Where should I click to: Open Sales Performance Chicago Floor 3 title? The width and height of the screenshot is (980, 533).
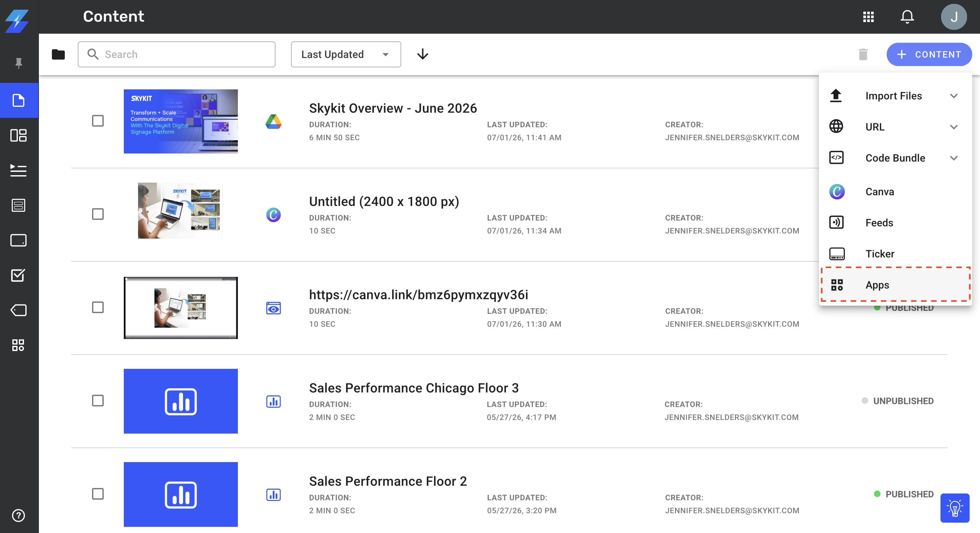pos(414,388)
